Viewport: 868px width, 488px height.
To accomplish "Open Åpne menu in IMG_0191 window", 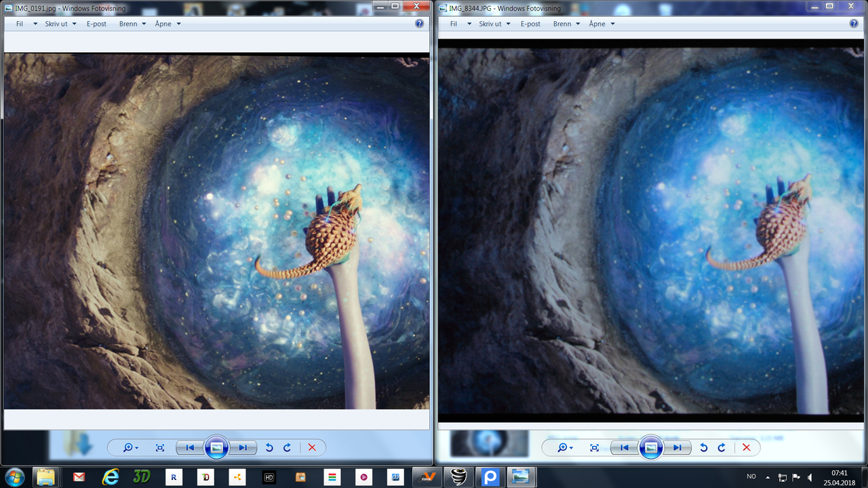I will [167, 24].
